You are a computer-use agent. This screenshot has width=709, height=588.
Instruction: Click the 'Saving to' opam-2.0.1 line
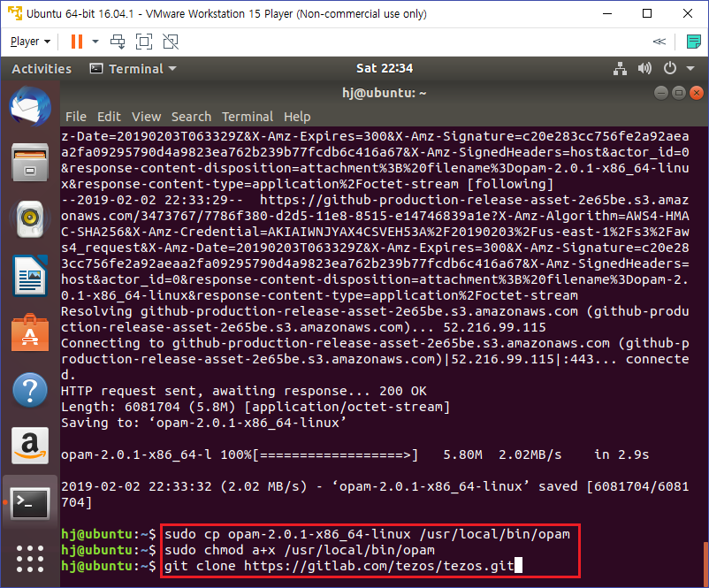[203, 423]
